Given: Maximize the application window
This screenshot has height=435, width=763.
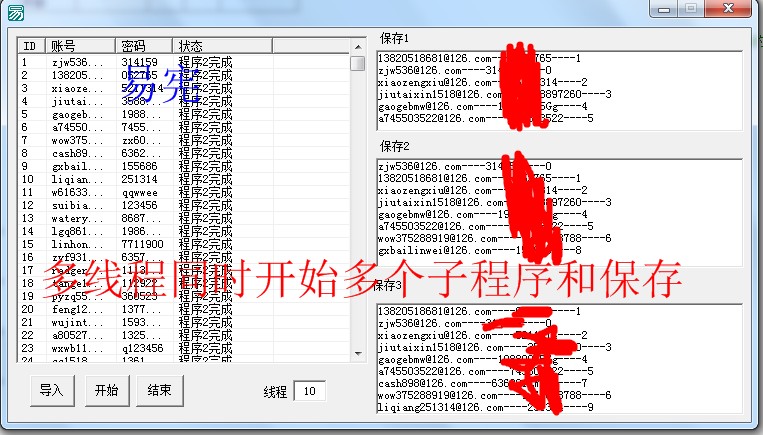Looking at the screenshot, I should click(x=691, y=8).
